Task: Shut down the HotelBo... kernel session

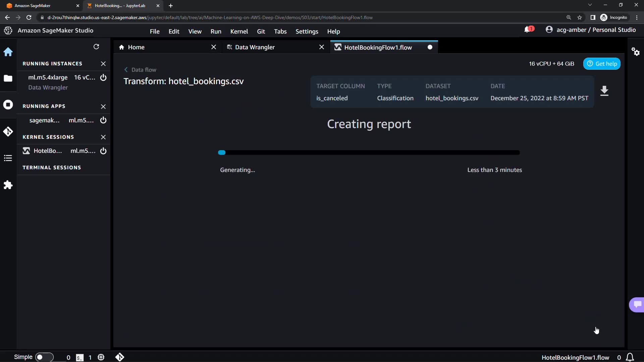Action: coord(103,151)
